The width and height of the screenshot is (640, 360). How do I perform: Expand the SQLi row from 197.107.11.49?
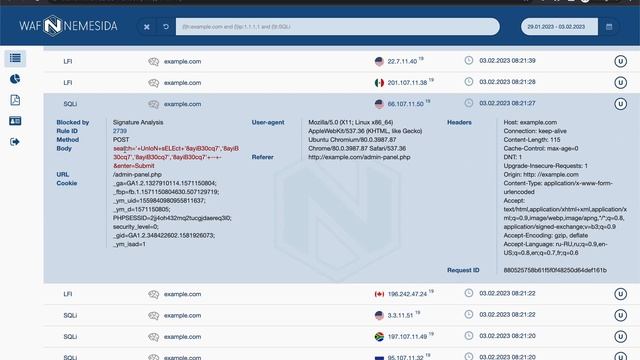coord(342,336)
